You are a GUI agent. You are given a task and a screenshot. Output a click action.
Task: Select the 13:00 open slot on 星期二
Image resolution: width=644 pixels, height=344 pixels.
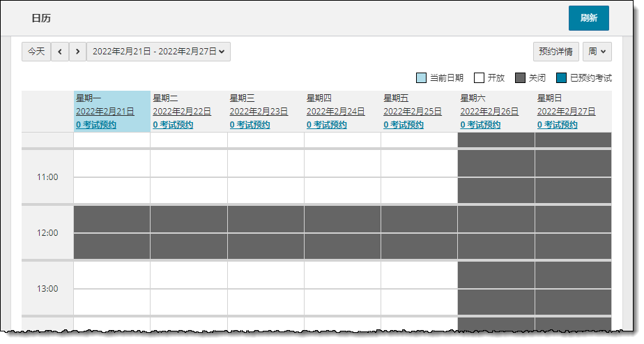point(188,275)
